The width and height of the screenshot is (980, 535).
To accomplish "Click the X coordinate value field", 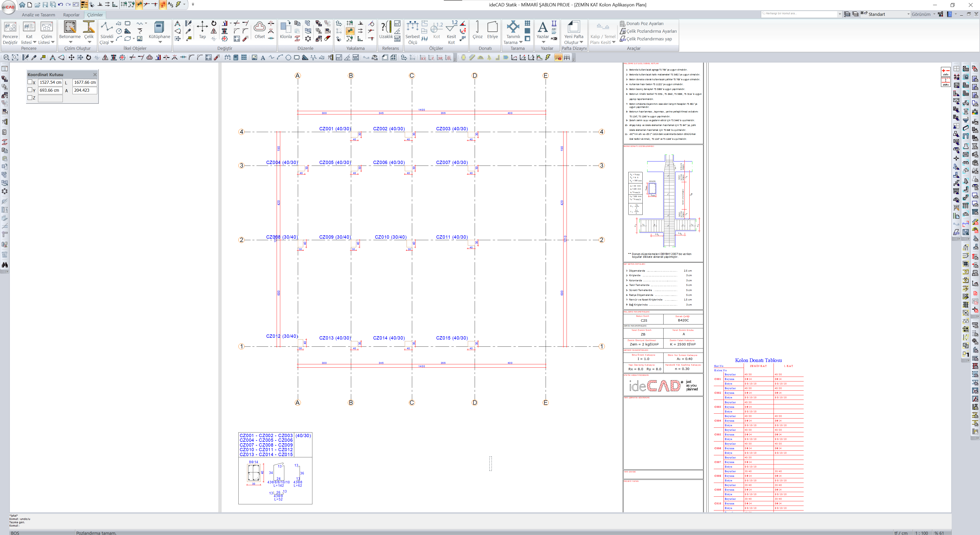I will coord(50,82).
